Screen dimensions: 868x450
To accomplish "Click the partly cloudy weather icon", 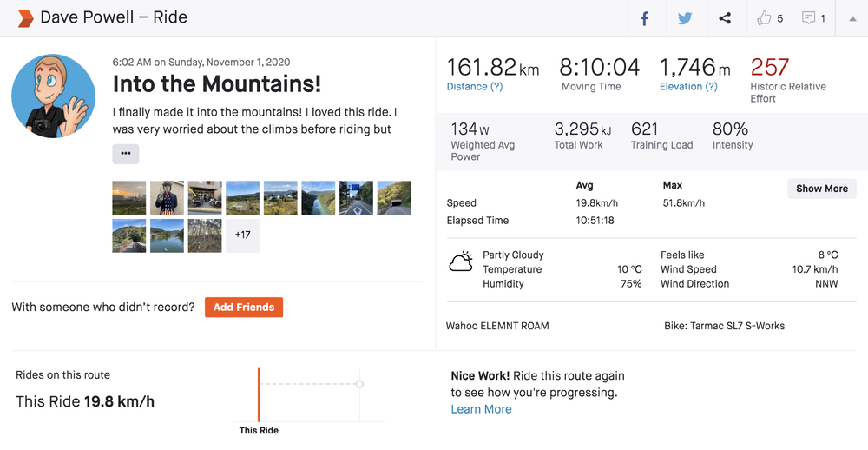I will pos(461,261).
